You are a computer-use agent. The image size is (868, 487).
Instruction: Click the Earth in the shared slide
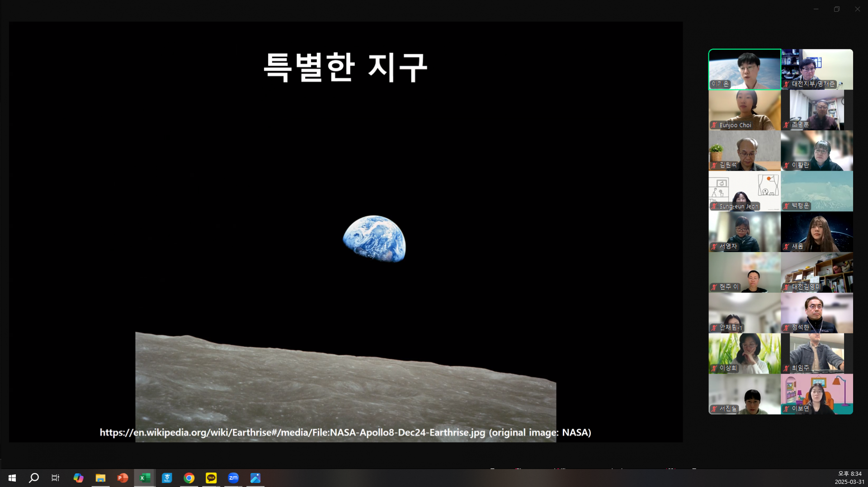[x=374, y=239]
